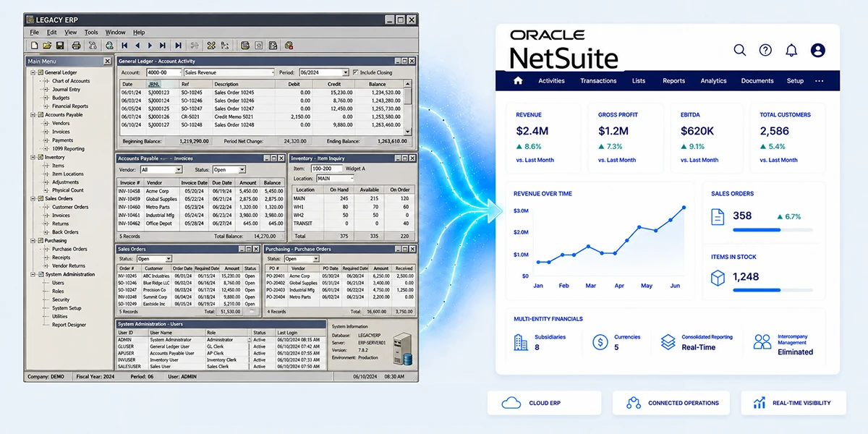Image resolution: width=868 pixels, height=434 pixels.
Task: Click the Cloud ERP button
Action: click(544, 403)
